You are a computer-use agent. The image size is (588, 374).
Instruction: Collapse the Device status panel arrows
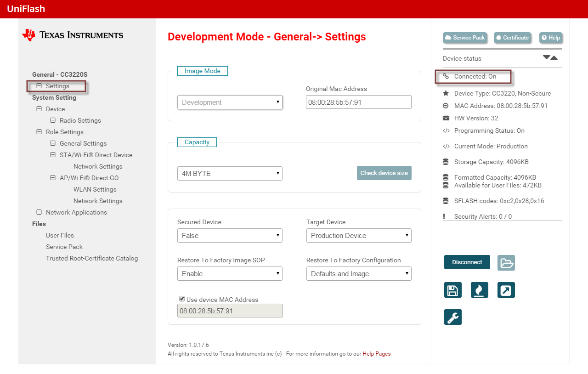(550, 58)
